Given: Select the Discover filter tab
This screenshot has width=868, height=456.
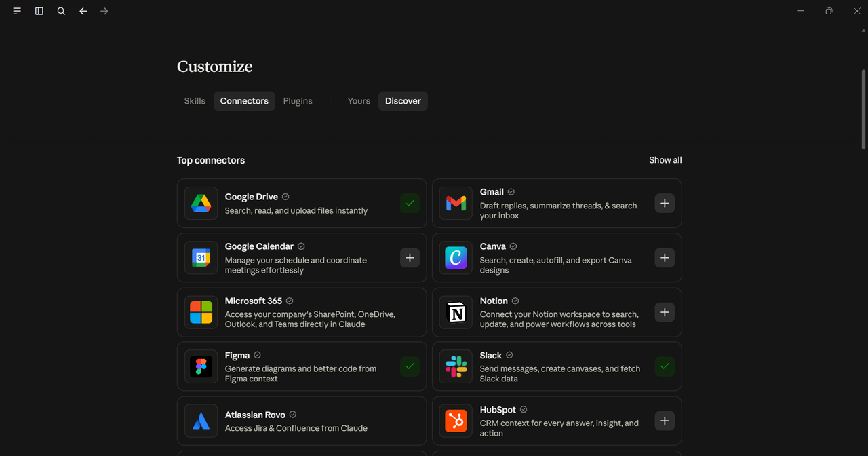Looking at the screenshot, I should (x=403, y=101).
